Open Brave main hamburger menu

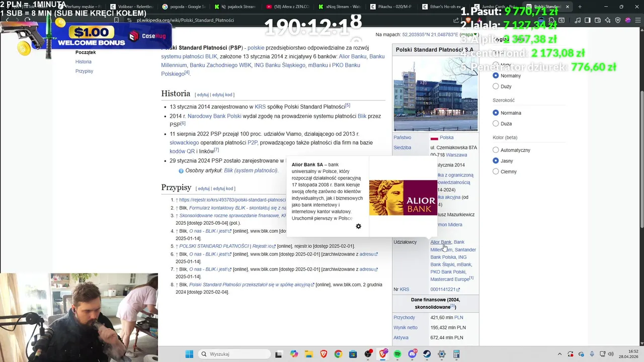coord(637,20)
